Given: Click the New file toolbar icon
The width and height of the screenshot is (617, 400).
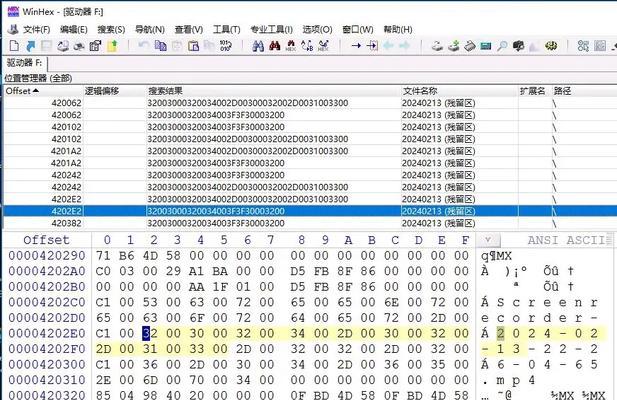Looking at the screenshot, I should [14, 46].
